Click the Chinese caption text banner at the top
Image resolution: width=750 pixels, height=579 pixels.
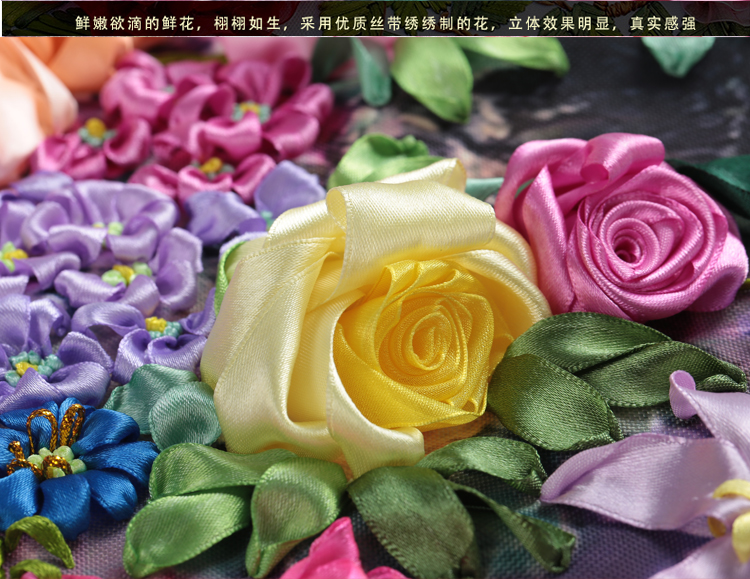[x=386, y=23]
